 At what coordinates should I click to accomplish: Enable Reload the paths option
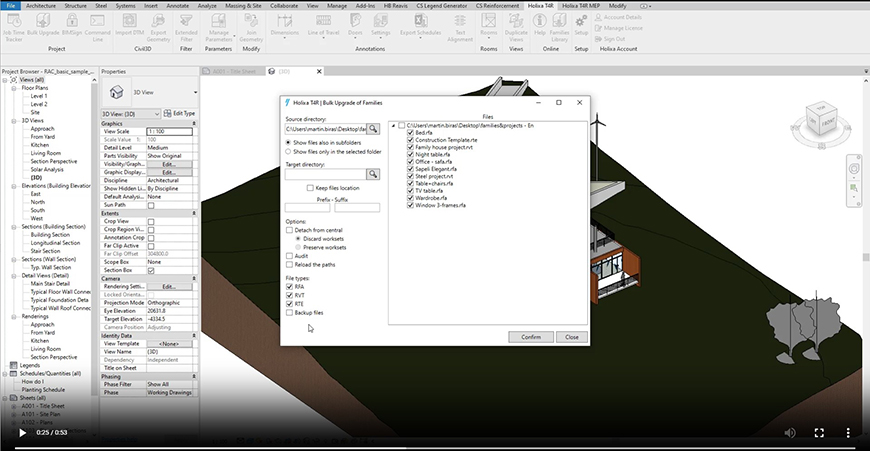point(289,265)
